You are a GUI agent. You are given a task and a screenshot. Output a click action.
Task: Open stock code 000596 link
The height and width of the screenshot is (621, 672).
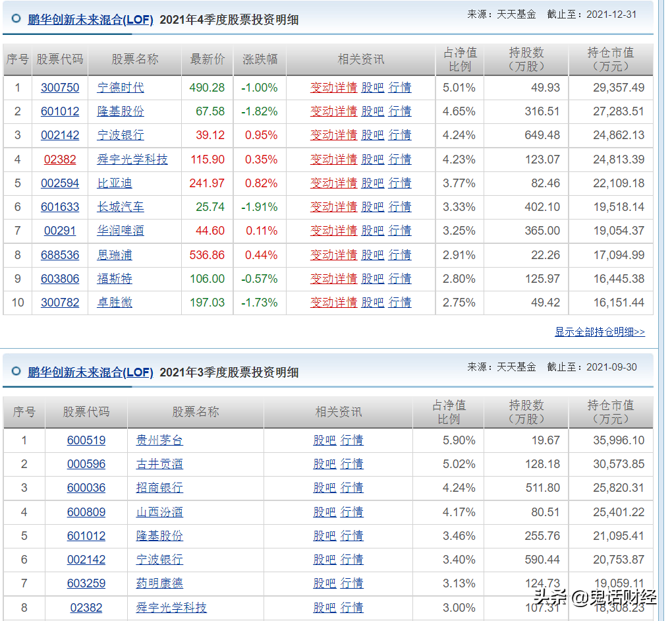86,464
